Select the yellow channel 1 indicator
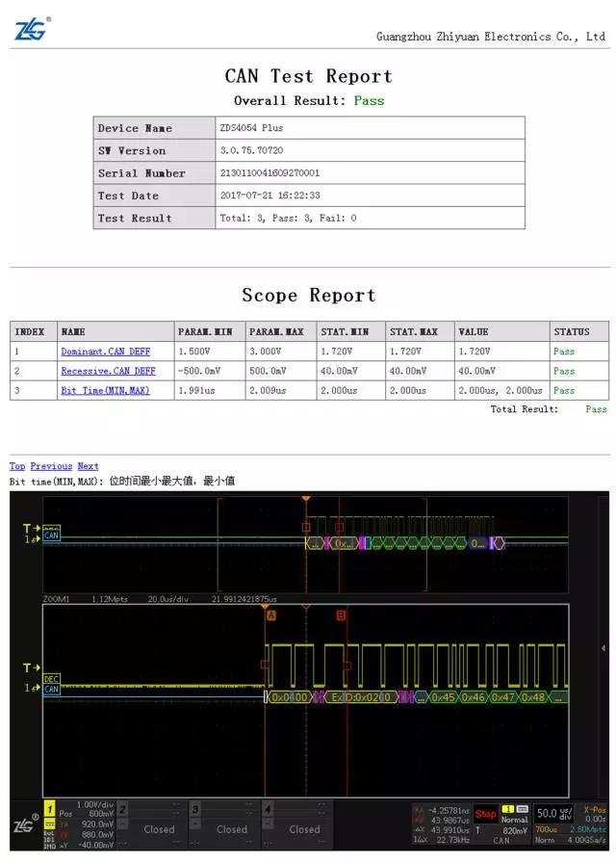616x863 pixels. (x=49, y=811)
